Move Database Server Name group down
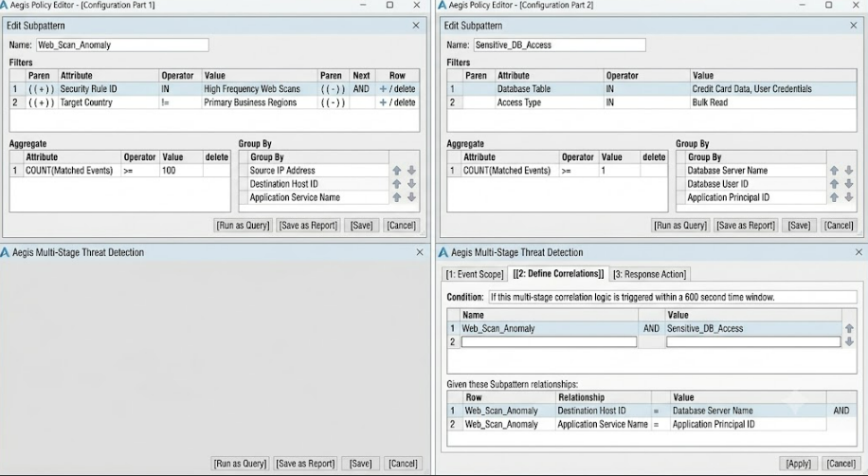This screenshot has width=868, height=476. 849,171
